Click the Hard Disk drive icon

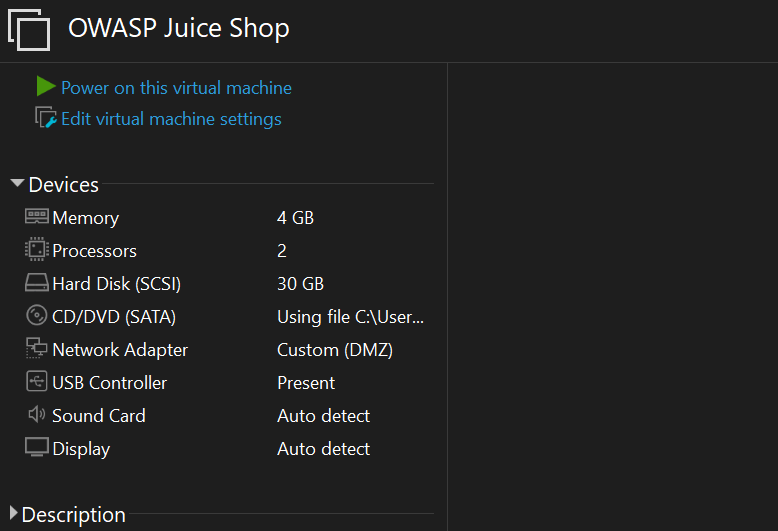coord(37,283)
